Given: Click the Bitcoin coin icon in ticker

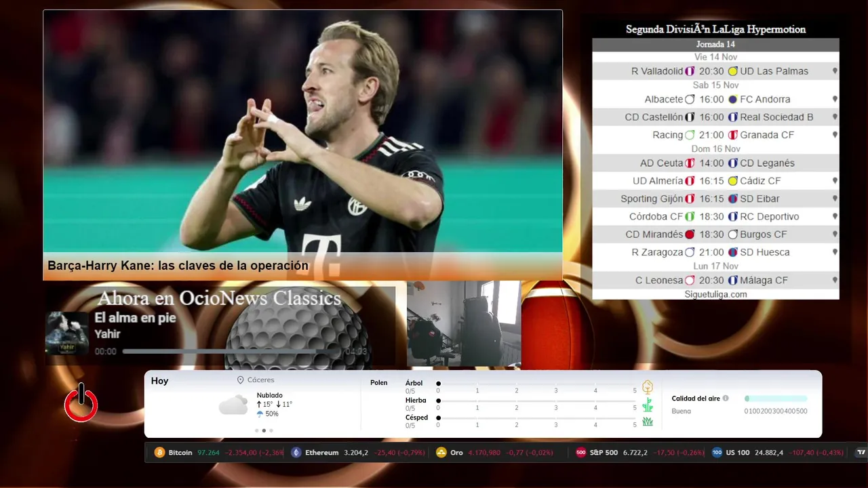Looking at the screenshot, I should (160, 453).
